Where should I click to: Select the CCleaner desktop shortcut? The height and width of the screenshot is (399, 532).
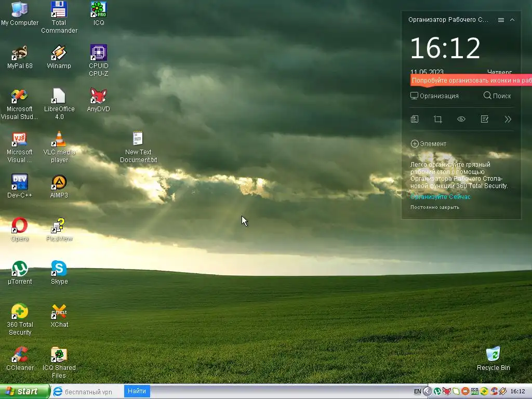coord(20,359)
